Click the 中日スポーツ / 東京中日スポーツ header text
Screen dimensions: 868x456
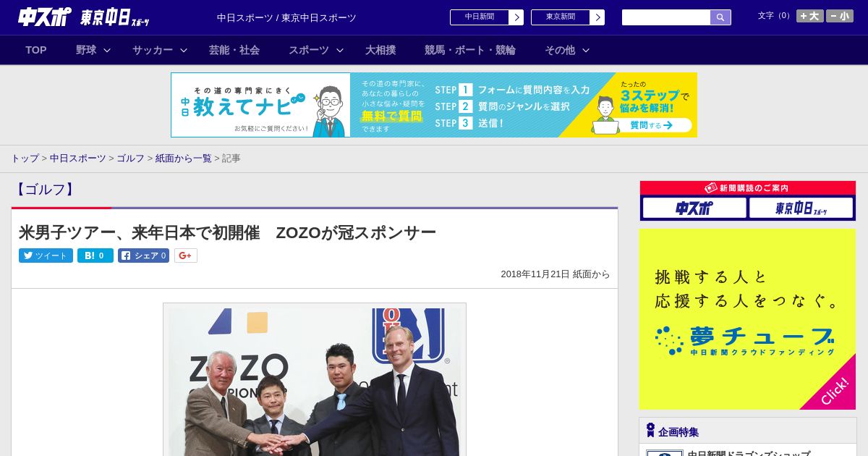pyautogui.click(x=286, y=18)
